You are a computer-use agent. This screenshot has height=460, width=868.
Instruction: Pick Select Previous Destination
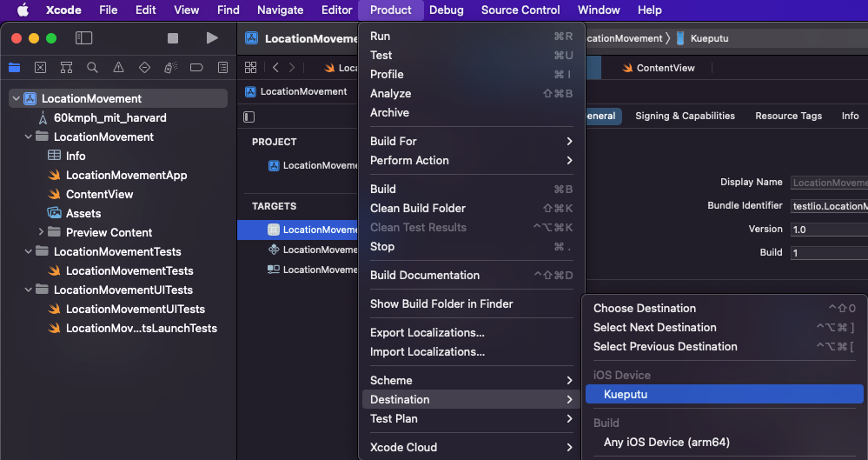724,346
